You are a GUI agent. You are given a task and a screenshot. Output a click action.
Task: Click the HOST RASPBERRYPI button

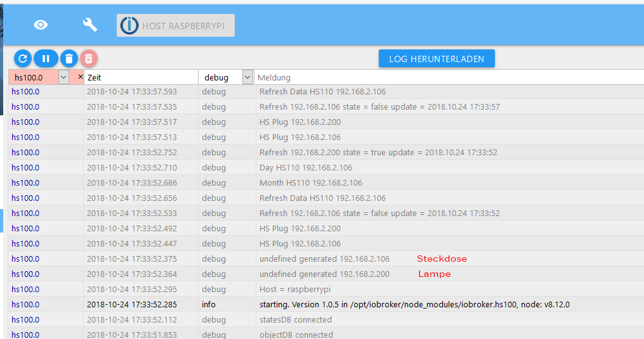click(x=176, y=25)
